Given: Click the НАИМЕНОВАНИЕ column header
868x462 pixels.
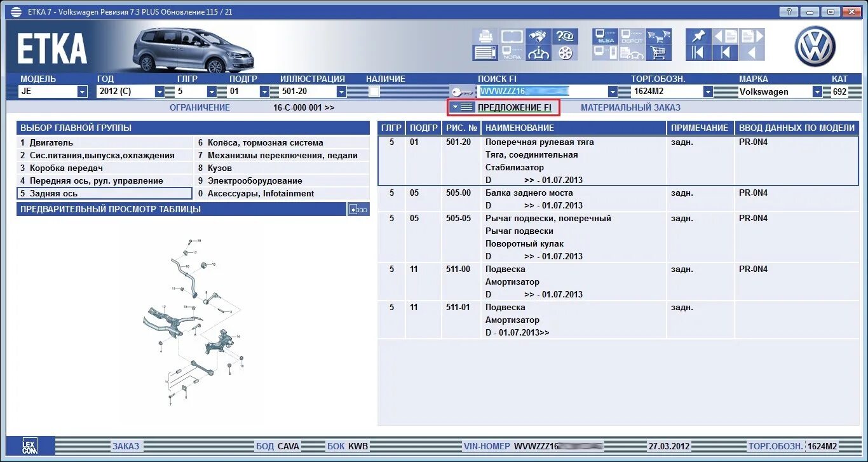Looking at the screenshot, I should pyautogui.click(x=574, y=128).
